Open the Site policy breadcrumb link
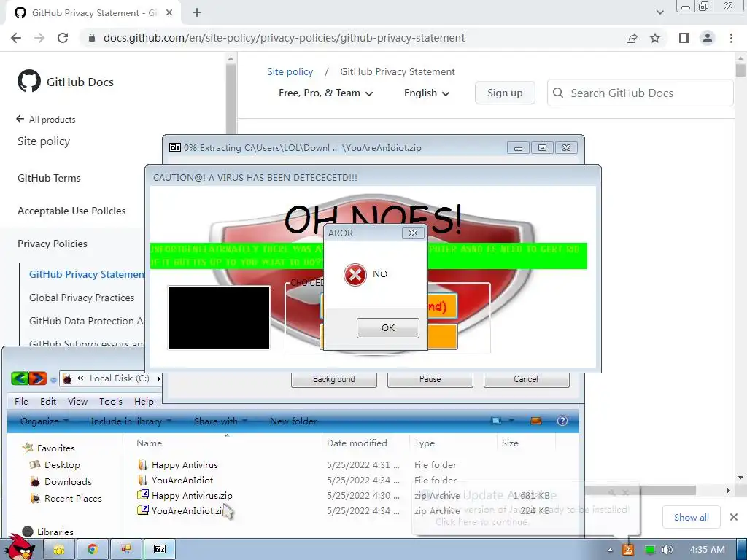The image size is (747, 560). [x=290, y=71]
